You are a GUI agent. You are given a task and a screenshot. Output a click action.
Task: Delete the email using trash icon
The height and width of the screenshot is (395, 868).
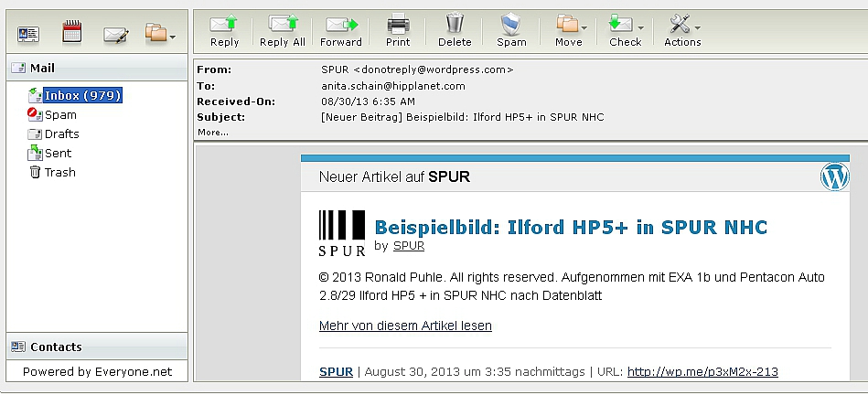(x=455, y=29)
